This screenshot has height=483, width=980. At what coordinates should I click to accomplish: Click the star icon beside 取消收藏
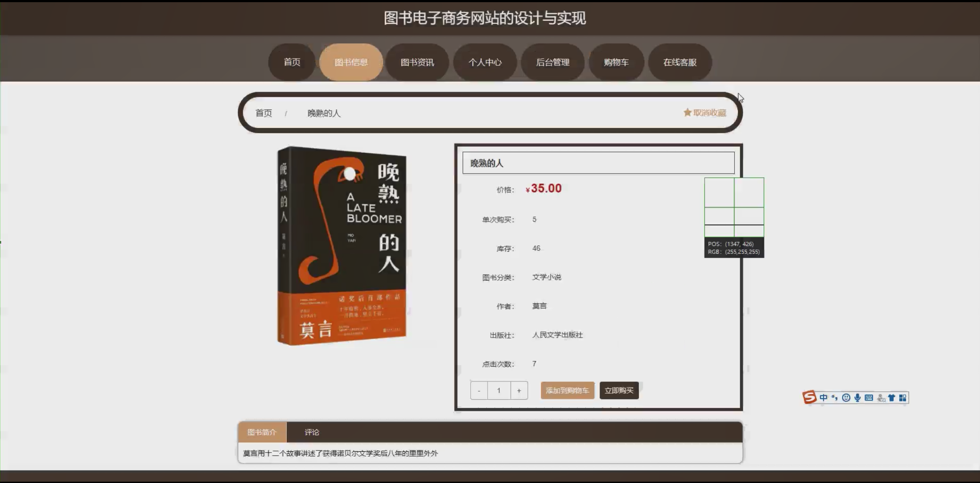687,112
